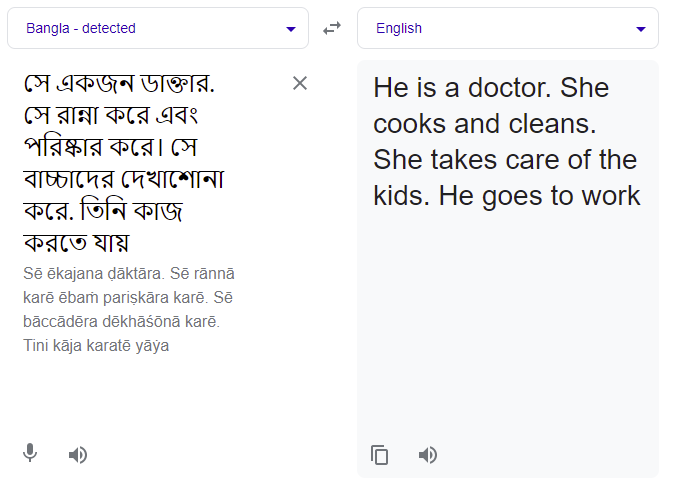Click the romanized line "Tini kāja karatē yāya"
Image resolution: width=678 pixels, height=485 pixels.
click(95, 346)
